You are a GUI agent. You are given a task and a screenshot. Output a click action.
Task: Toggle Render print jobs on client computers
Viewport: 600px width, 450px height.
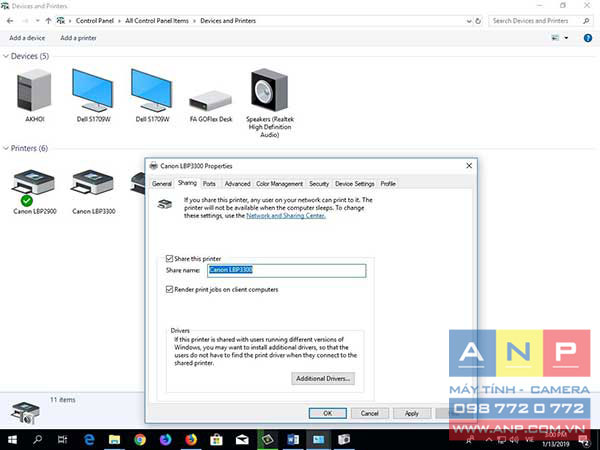click(169, 289)
